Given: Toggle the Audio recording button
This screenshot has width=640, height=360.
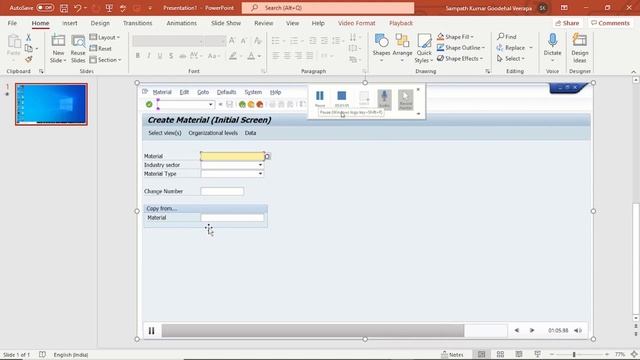Looking at the screenshot, I should click(384, 100).
